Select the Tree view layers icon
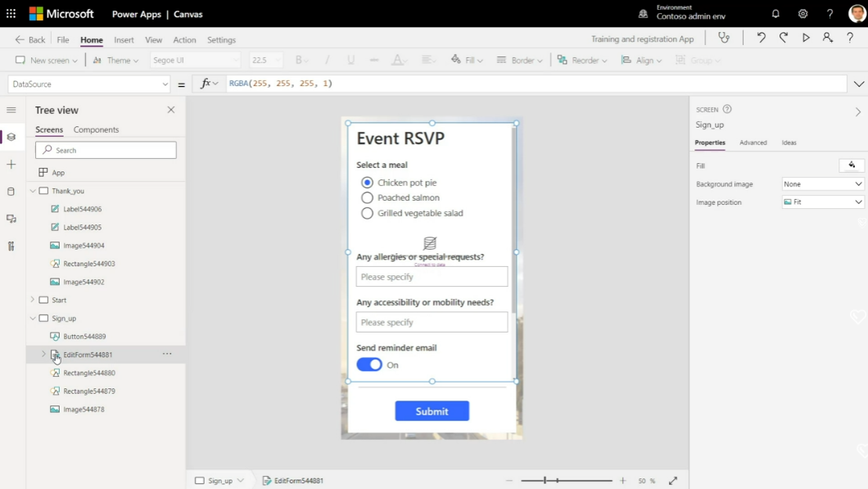The height and width of the screenshot is (489, 868). pyautogui.click(x=11, y=137)
